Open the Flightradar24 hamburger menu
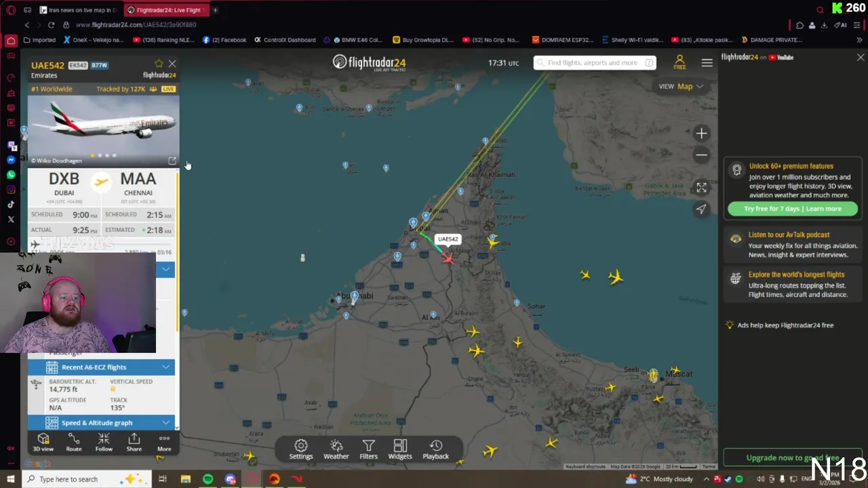 click(x=707, y=62)
